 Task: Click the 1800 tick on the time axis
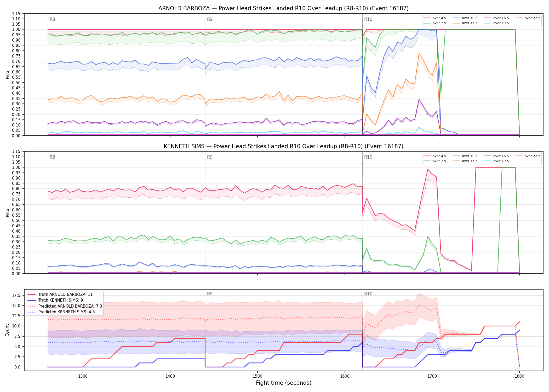(x=519, y=376)
